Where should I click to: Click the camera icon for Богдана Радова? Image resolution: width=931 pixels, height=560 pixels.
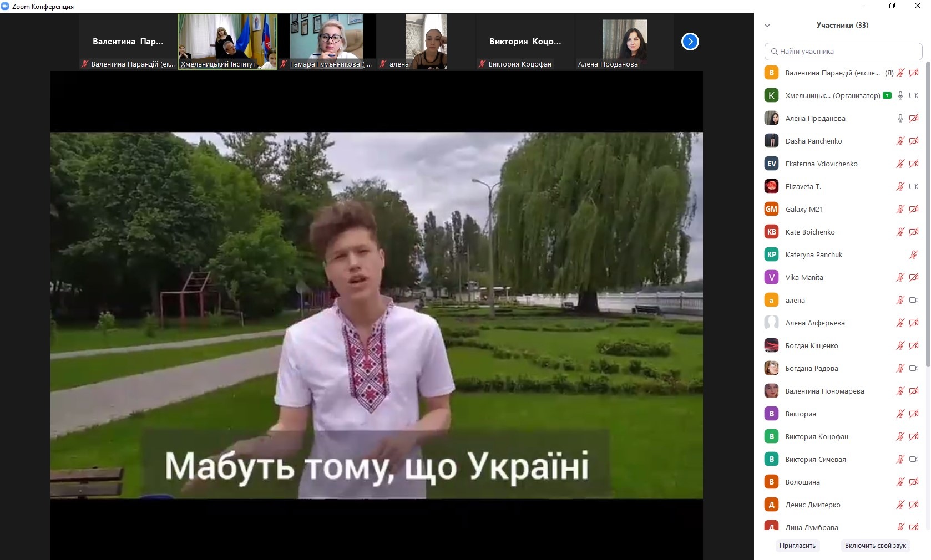coord(914,368)
